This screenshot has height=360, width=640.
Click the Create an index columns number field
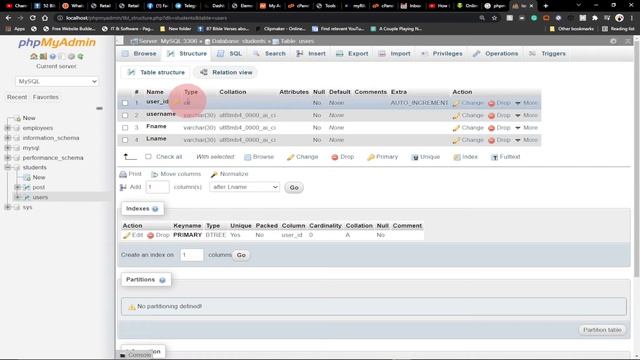pos(191,255)
